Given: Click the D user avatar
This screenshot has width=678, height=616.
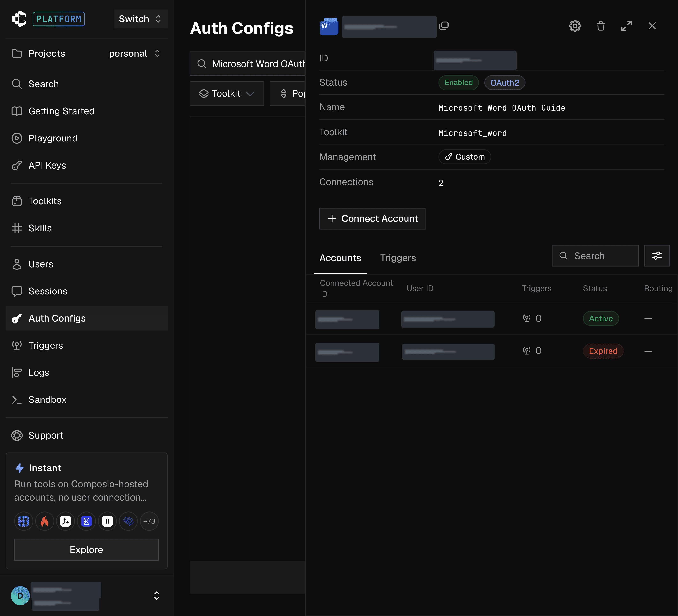Looking at the screenshot, I should 20,595.
